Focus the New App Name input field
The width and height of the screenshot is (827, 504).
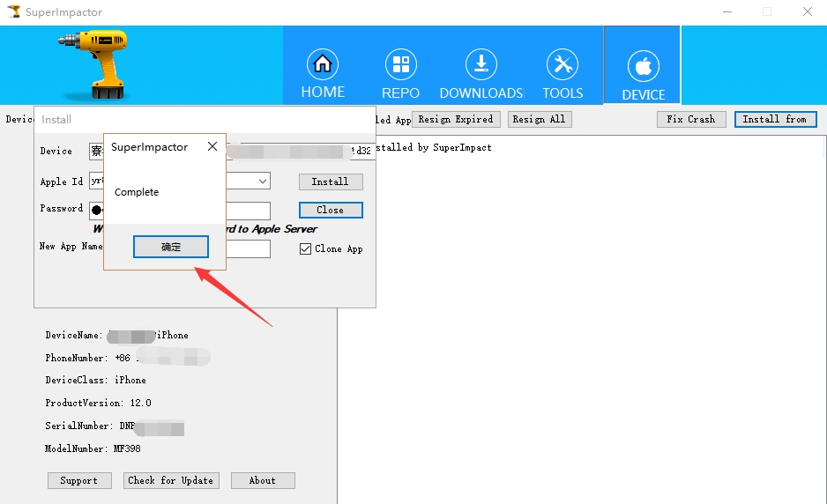(x=248, y=248)
